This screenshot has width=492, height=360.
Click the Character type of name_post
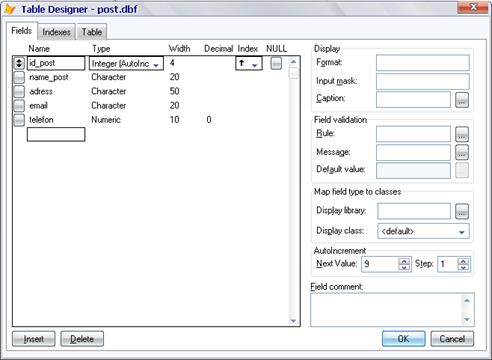109,77
